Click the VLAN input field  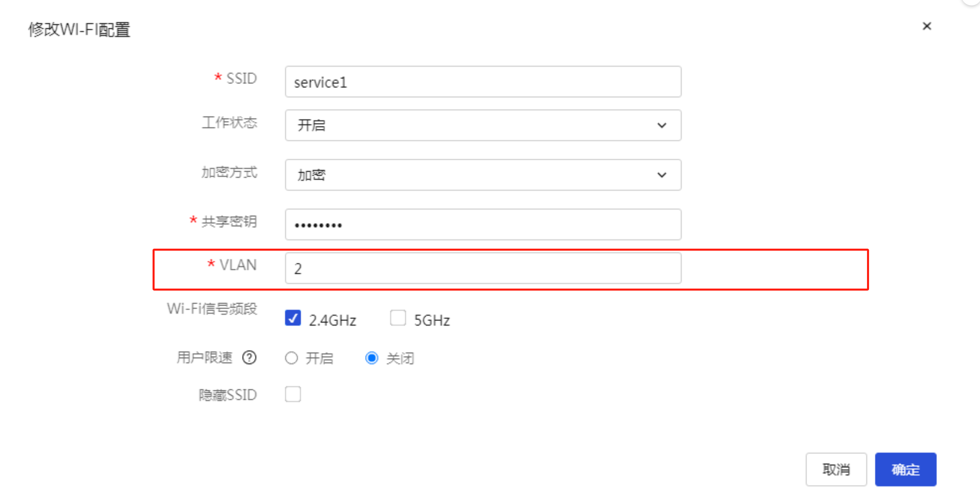pyautogui.click(x=482, y=269)
